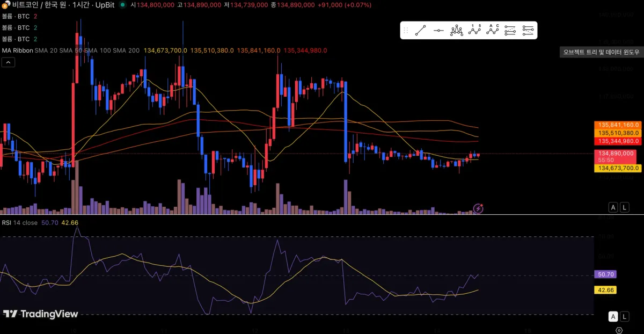Open the hexagon time axis settings icon
The height and width of the screenshot is (334, 644).
(x=619, y=330)
